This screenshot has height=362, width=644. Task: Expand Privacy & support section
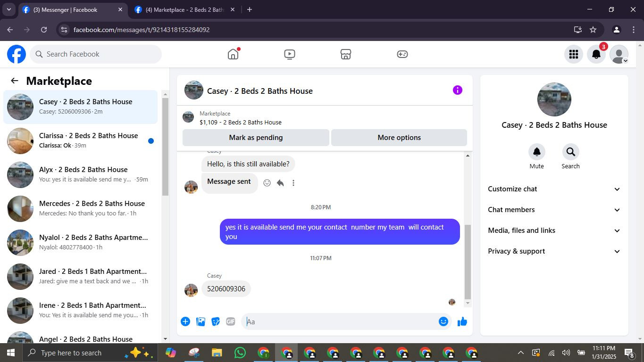(x=554, y=251)
